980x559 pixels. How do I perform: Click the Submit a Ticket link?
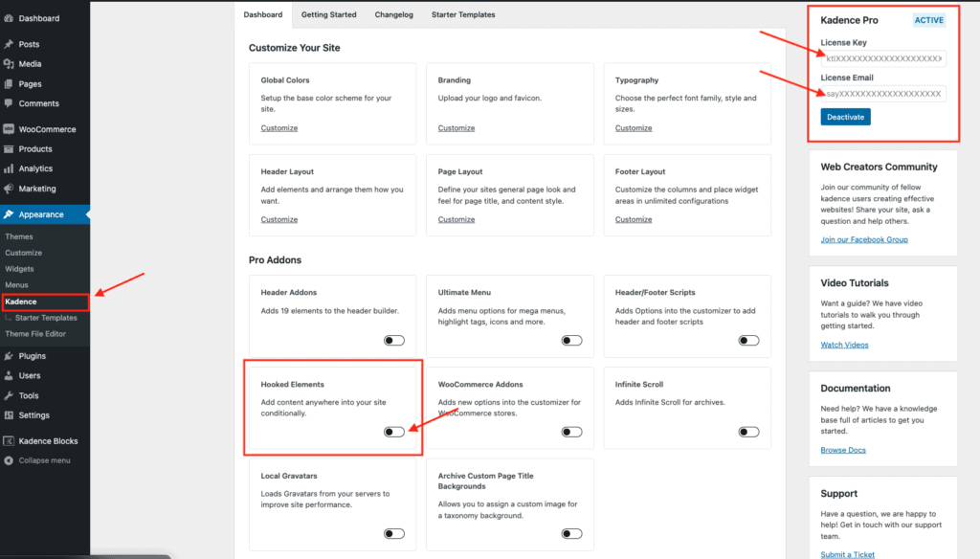coord(848,554)
